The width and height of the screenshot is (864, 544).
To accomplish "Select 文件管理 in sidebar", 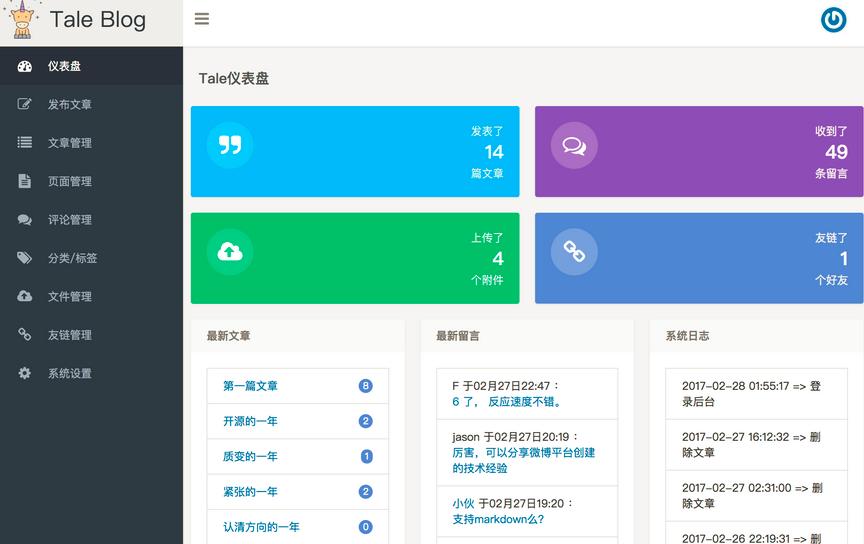I will 91,297.
